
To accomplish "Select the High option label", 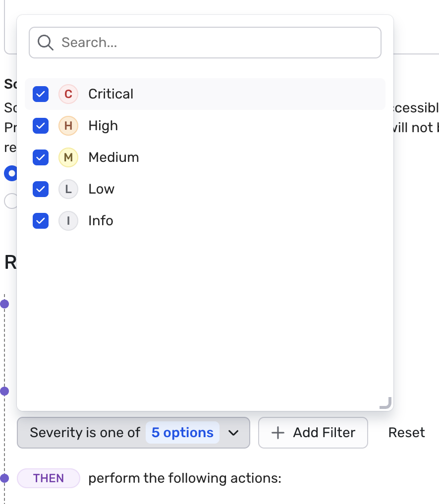I will point(103,126).
